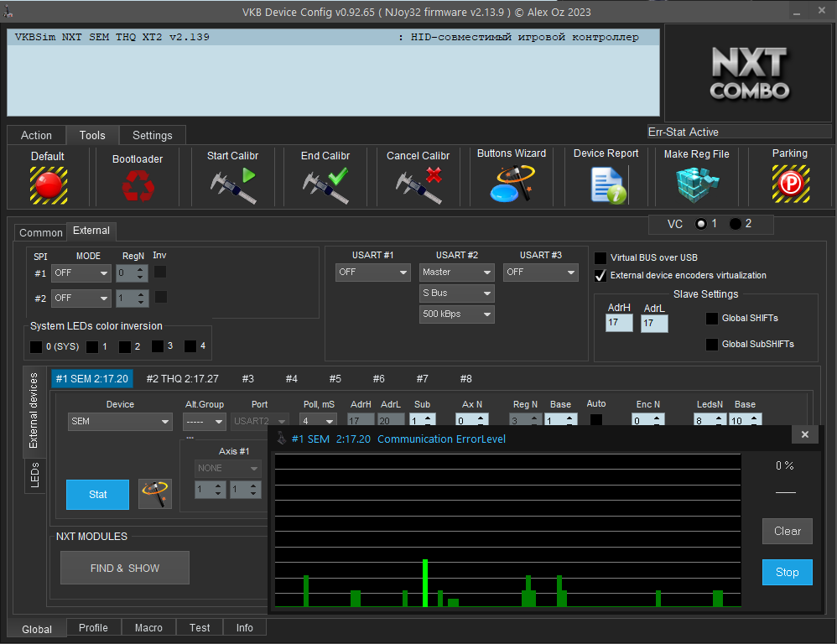The width and height of the screenshot is (837, 644).
Task: Click the End Calibr checkmark icon
Action: pyautogui.click(x=325, y=185)
